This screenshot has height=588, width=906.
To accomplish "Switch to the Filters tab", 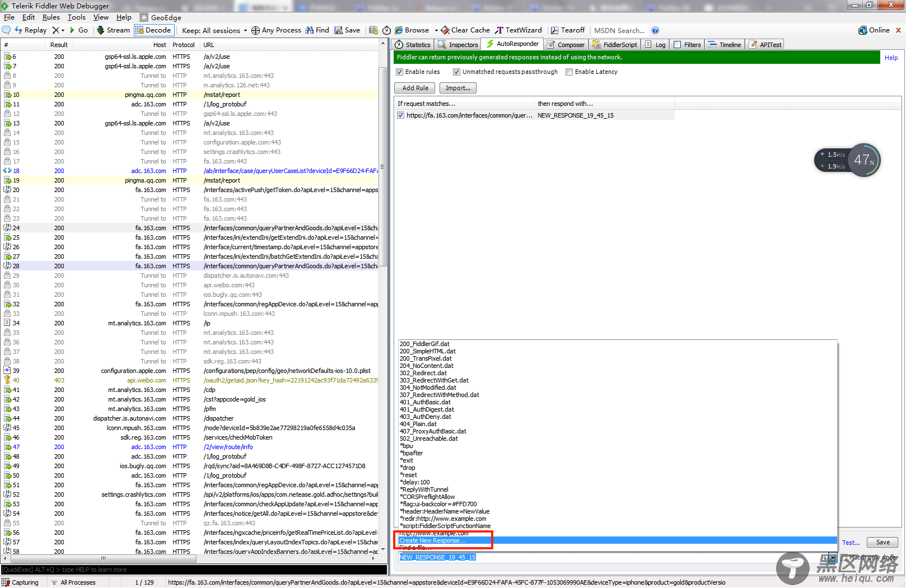I will pyautogui.click(x=687, y=45).
